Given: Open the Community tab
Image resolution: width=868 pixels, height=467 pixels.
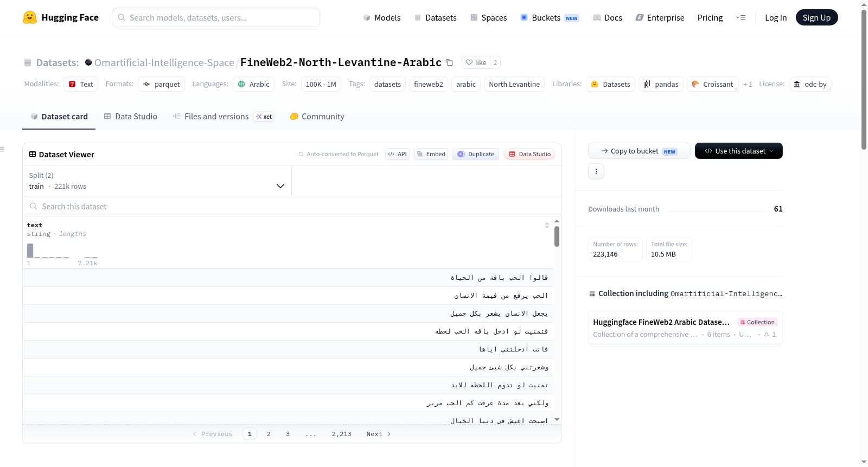Looking at the screenshot, I should point(317,116).
